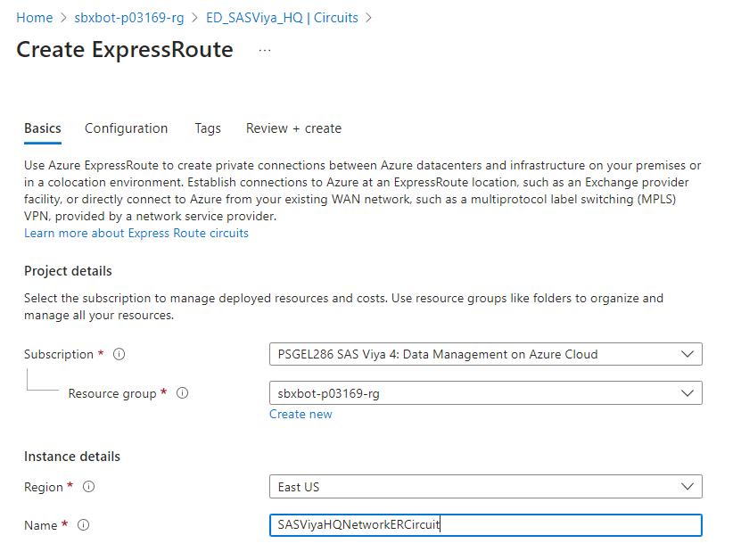
Task: Click the Resource group info icon
Action: (183, 393)
